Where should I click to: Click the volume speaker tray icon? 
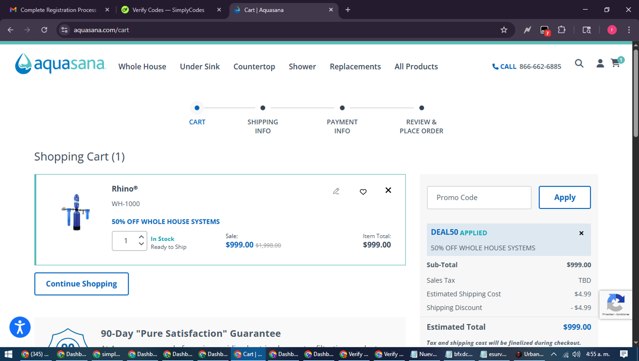[576, 354]
